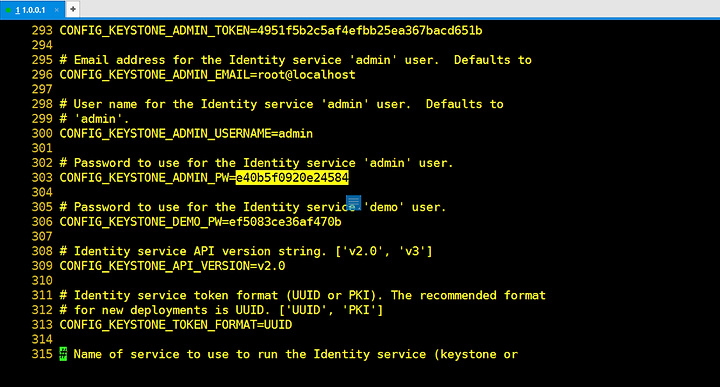Click CONFIG_KEYSTONE_DEMO_PW=ef5083ce36af470b line

point(200,222)
